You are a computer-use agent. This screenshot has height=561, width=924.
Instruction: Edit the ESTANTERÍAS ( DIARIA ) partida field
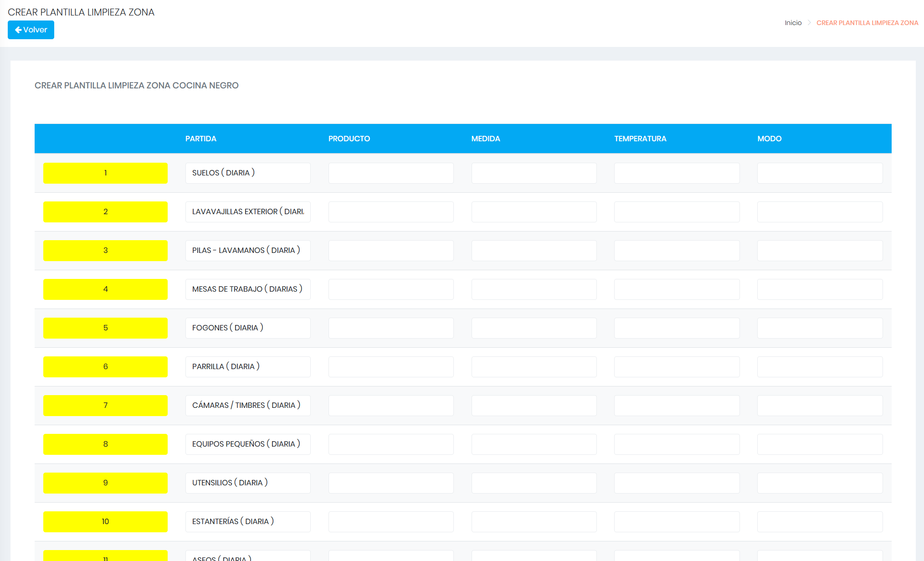pyautogui.click(x=248, y=522)
